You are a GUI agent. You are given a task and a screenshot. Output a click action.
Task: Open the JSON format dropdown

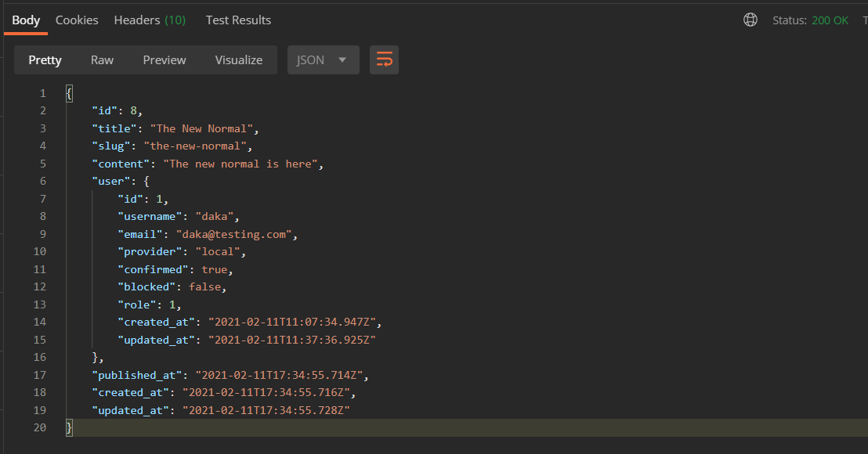click(324, 59)
